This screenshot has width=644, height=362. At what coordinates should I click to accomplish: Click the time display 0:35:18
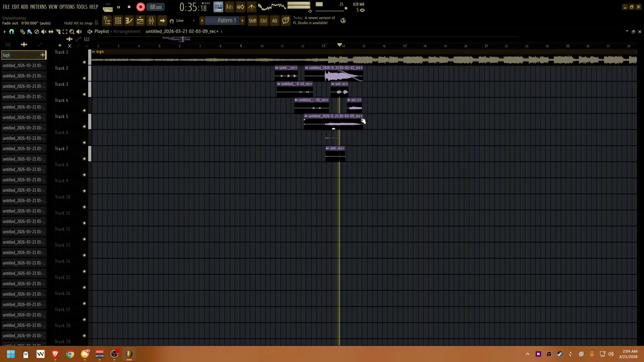tap(193, 8)
